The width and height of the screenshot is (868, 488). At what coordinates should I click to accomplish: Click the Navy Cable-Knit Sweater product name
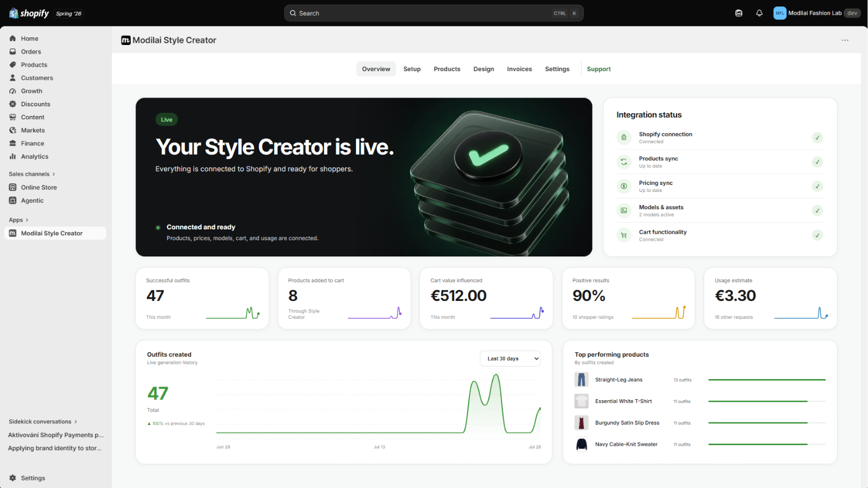(x=626, y=444)
